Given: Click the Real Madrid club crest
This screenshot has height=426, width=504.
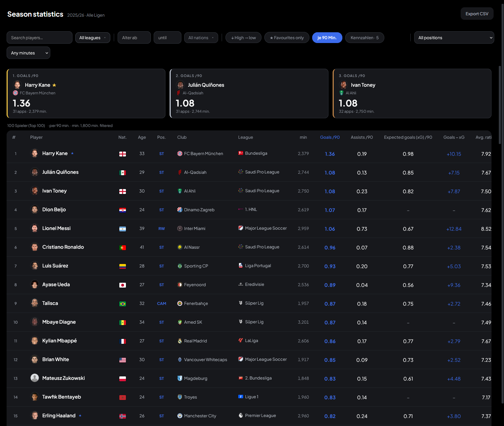Looking at the screenshot, I should click(180, 341).
